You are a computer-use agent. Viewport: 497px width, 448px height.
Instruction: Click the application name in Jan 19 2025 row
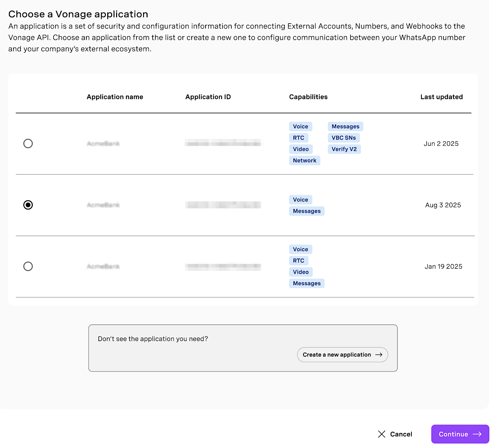click(103, 266)
